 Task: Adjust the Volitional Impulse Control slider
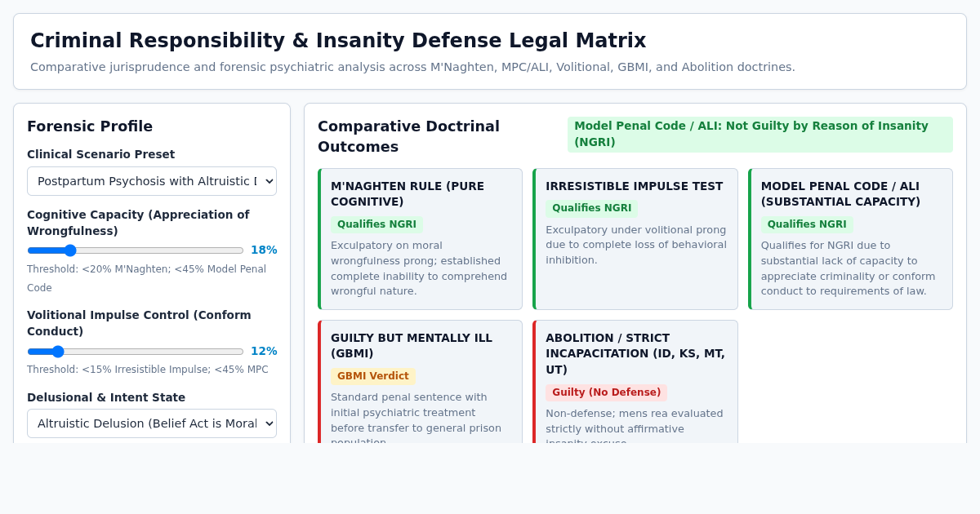pos(136,352)
